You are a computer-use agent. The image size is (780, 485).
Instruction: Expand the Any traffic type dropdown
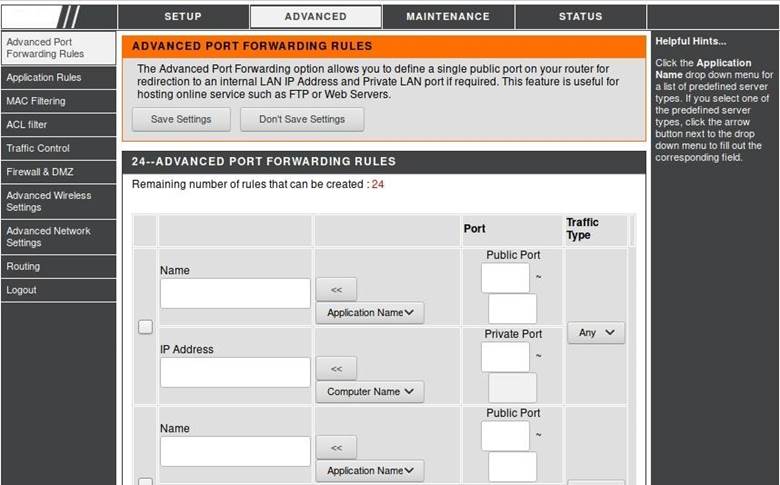coord(596,333)
